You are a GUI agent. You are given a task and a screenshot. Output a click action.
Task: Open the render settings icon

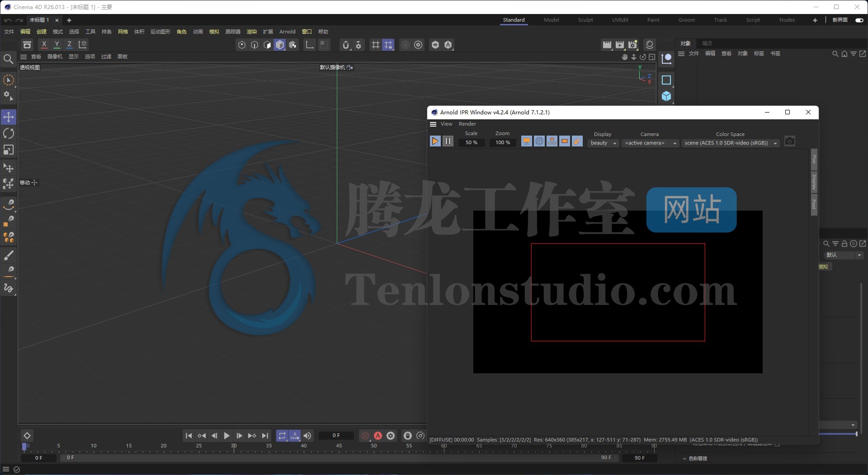[632, 45]
